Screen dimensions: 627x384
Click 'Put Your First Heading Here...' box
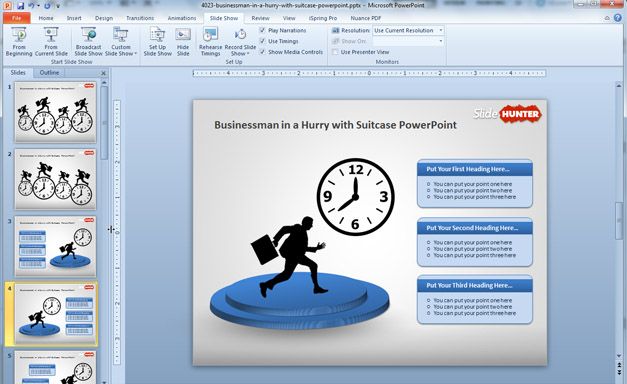click(475, 184)
